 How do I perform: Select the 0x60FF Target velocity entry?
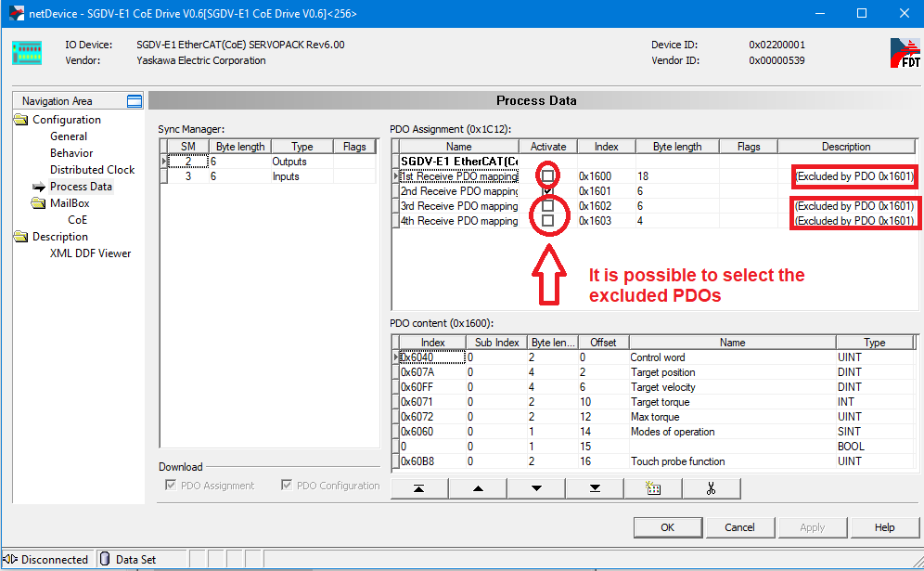click(654, 387)
